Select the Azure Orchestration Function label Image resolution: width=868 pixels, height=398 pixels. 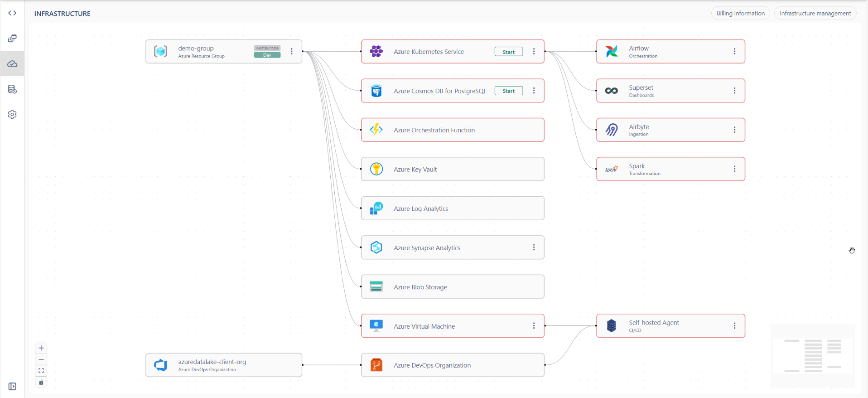pyautogui.click(x=434, y=130)
